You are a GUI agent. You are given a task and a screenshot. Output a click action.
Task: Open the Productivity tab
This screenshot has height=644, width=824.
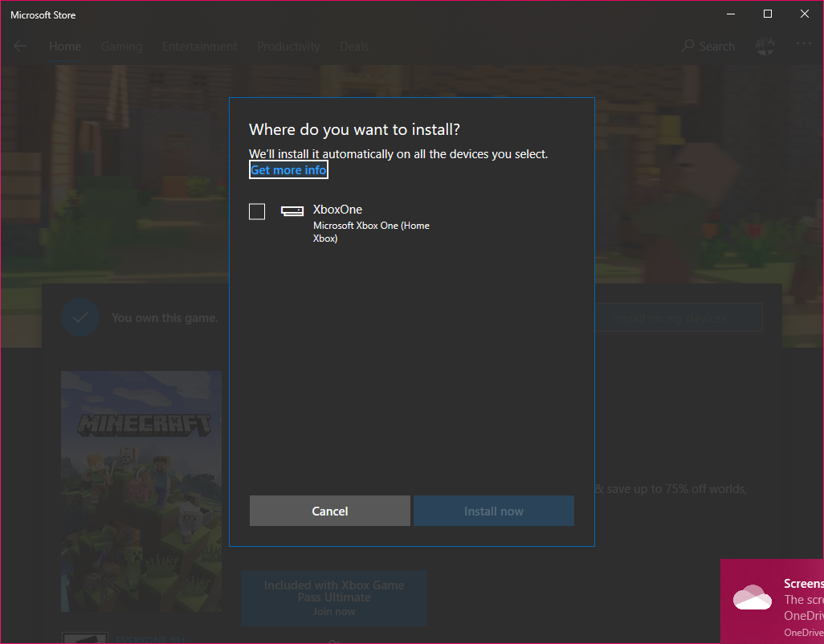(x=288, y=47)
